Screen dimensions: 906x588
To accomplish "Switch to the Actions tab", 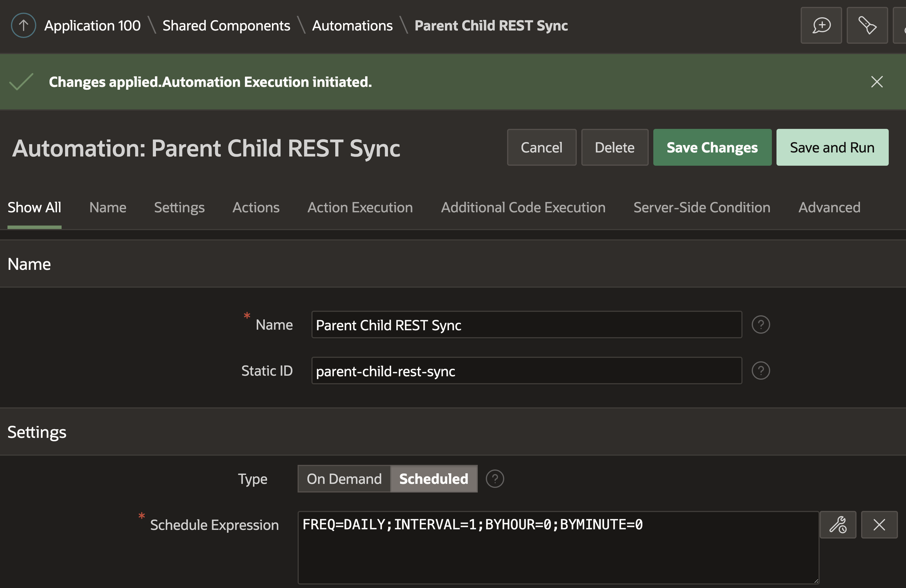I will click(x=256, y=207).
